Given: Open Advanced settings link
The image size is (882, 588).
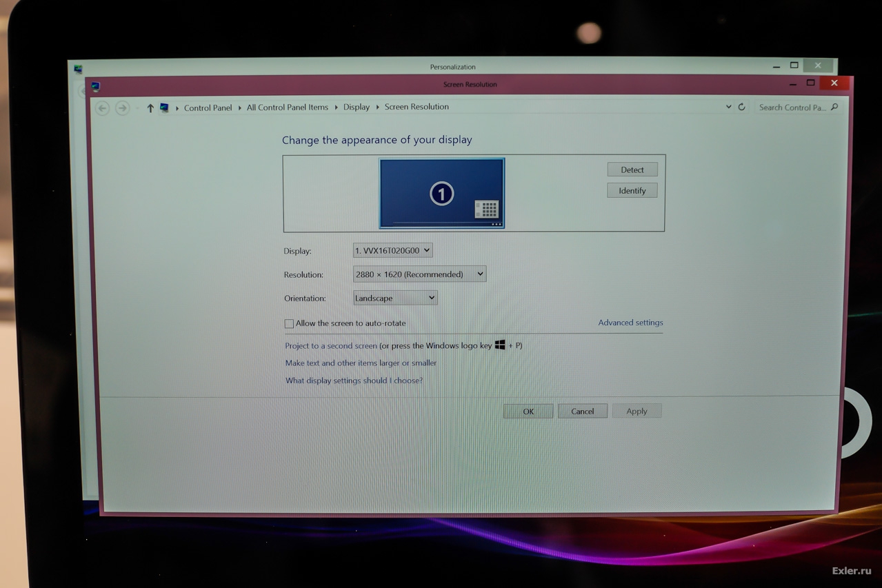Looking at the screenshot, I should [x=630, y=323].
